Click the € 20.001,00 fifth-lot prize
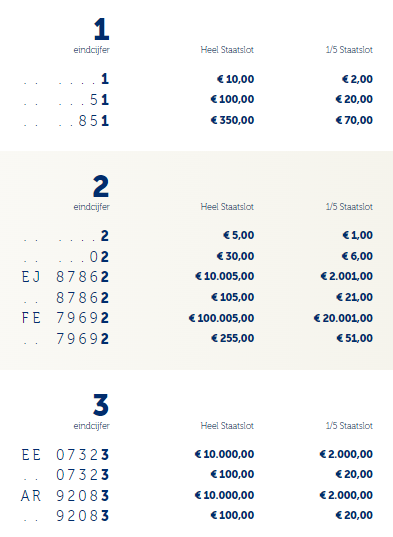Viewport: 393px width, 537px height. (343, 318)
